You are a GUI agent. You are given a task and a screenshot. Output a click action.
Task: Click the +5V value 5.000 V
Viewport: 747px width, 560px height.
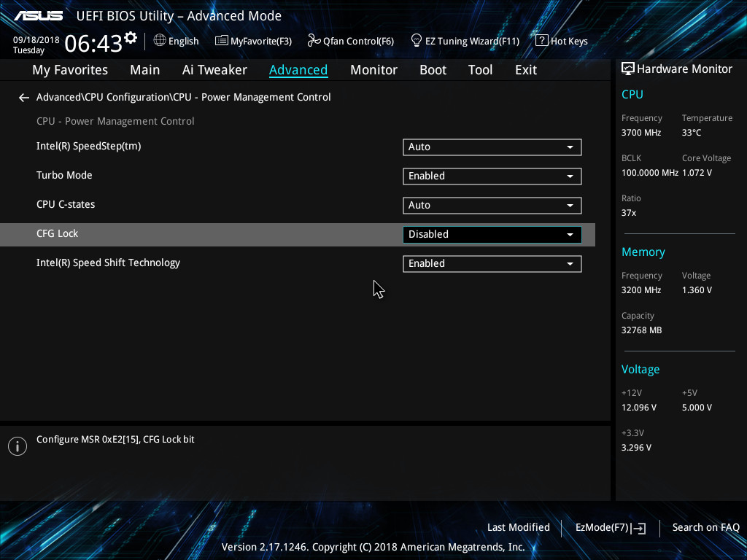tap(697, 408)
